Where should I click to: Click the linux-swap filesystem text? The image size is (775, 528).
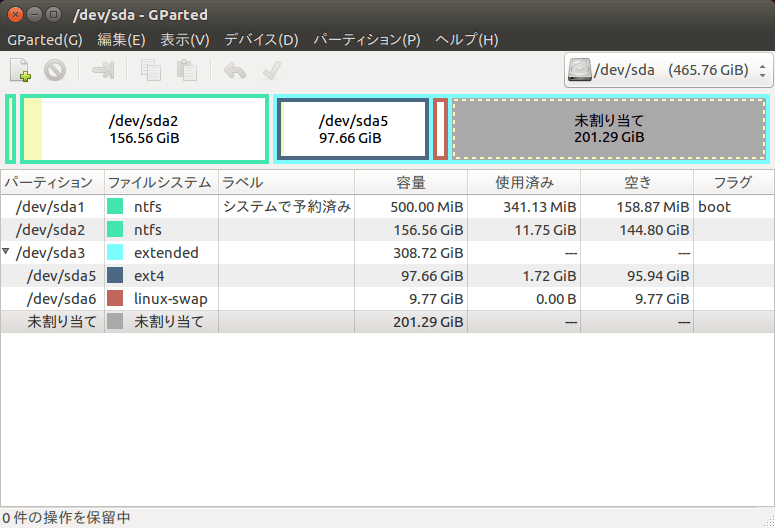click(171, 299)
